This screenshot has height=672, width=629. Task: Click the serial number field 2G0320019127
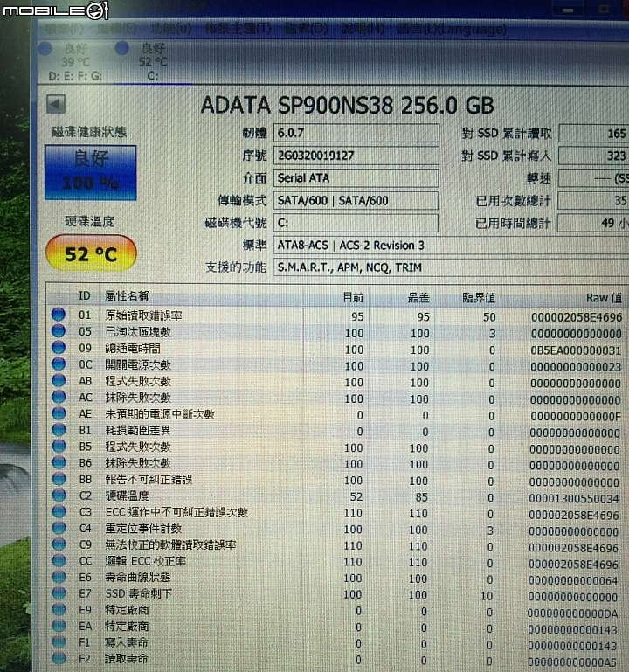356,156
